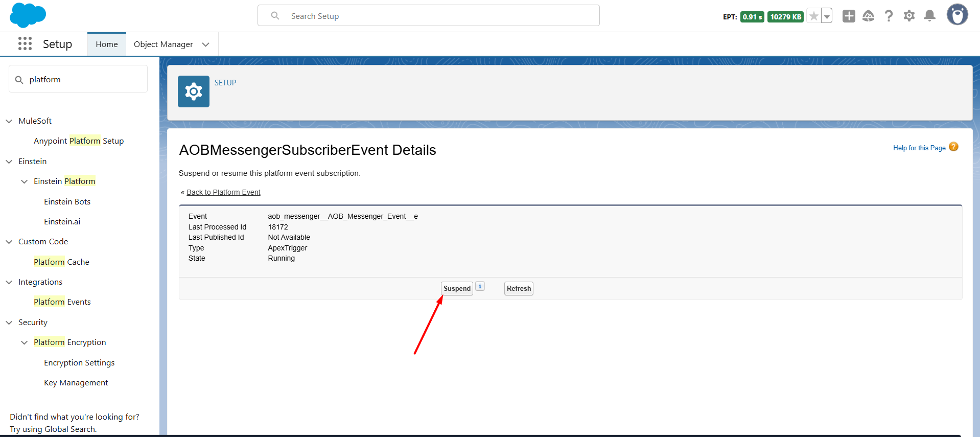The width and height of the screenshot is (980, 437).
Task: Click the orange Help for this Page icon
Action: 953,147
